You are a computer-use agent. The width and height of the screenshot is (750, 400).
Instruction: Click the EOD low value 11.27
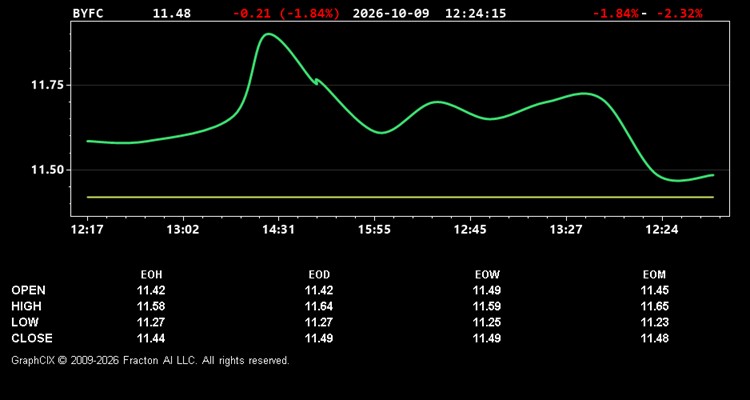[x=319, y=322]
